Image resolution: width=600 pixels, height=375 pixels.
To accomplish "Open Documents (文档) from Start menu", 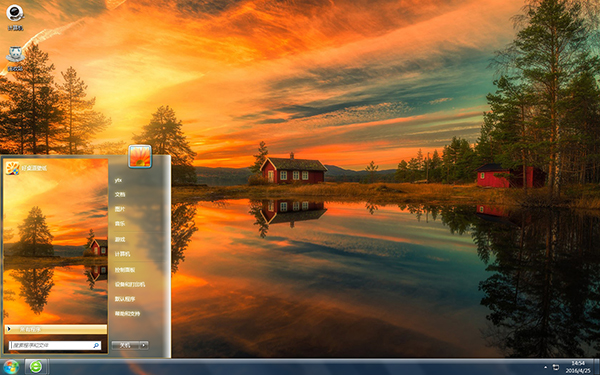I will point(120,194).
